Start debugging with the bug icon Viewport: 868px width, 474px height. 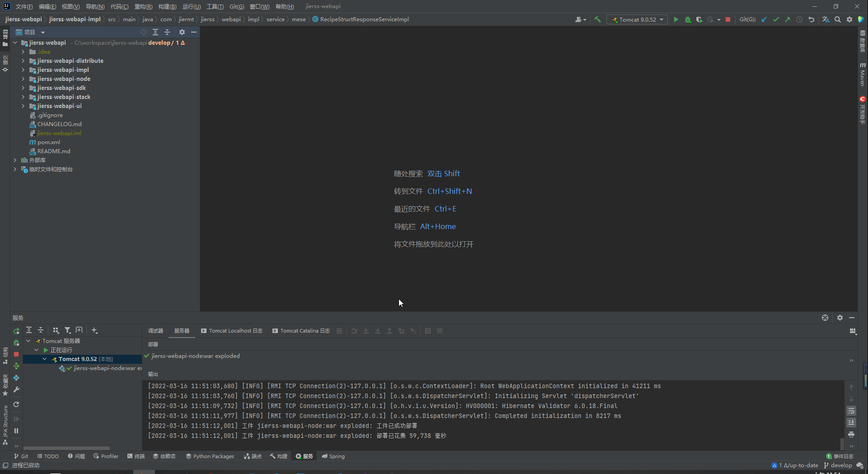coord(688,19)
